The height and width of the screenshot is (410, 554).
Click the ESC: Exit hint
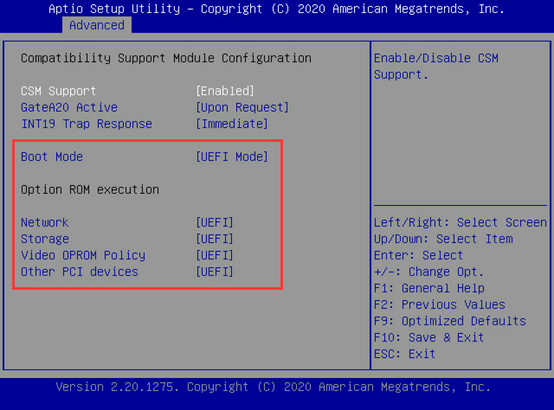(x=405, y=354)
